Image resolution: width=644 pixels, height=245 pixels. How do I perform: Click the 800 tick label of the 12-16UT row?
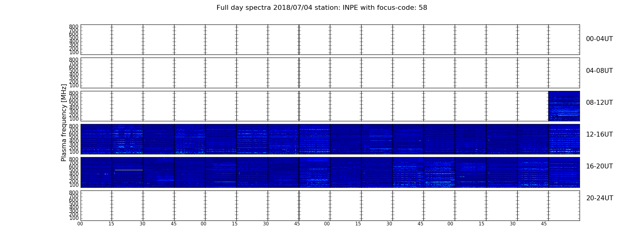click(x=74, y=126)
